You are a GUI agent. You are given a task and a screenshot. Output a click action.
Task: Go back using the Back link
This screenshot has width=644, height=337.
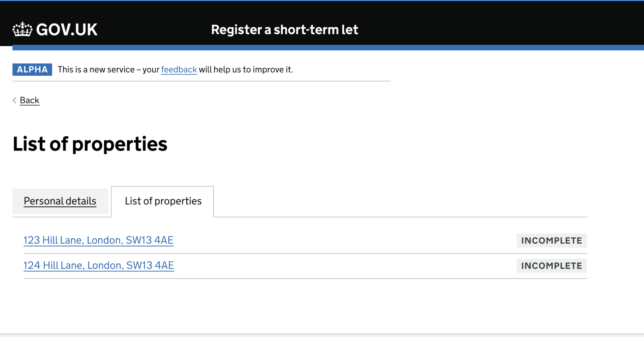tap(29, 100)
